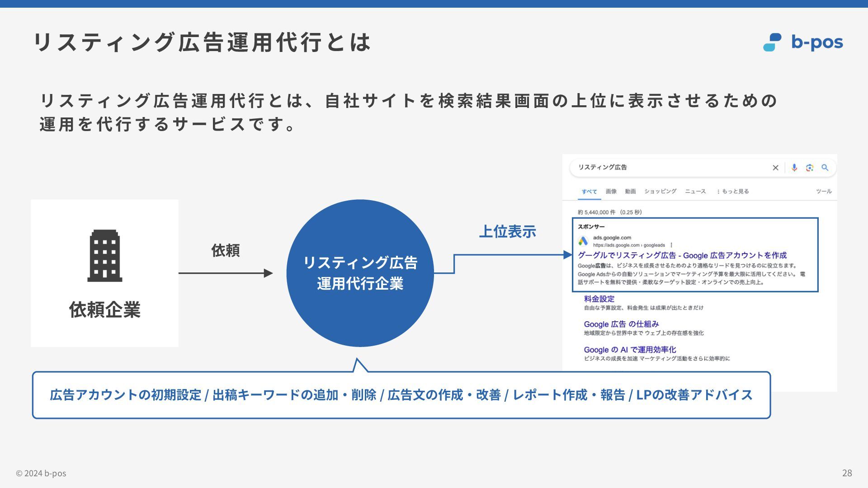The height and width of the screenshot is (488, 868).
Task: Click the three-dot menu beside googleads URL
Action: [671, 245]
